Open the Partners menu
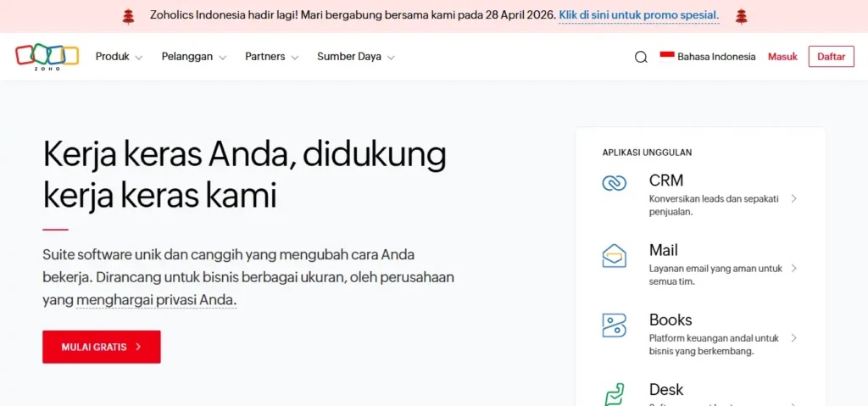 pyautogui.click(x=271, y=57)
